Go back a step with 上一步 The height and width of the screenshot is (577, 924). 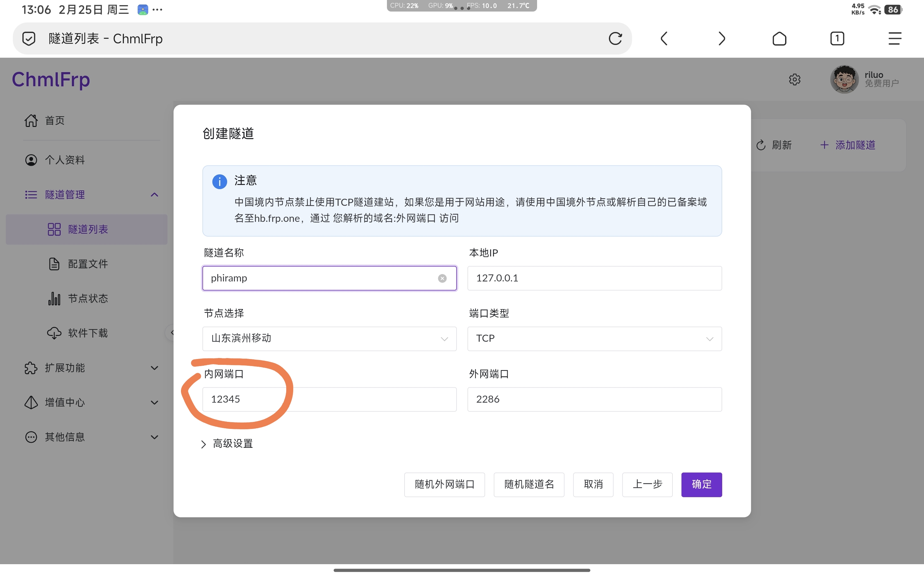point(647,484)
